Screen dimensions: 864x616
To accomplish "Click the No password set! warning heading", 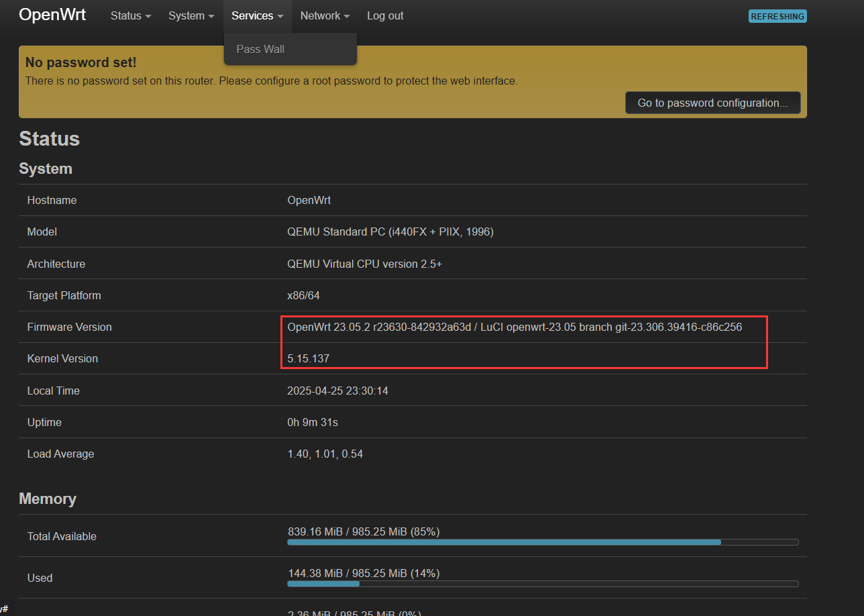I will [81, 62].
